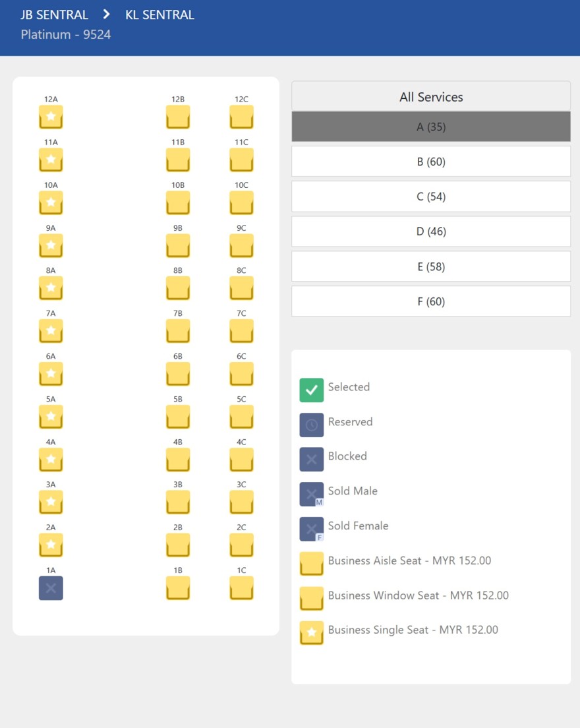Image resolution: width=580 pixels, height=728 pixels.
Task: Pick single seat 2A
Action: pyautogui.click(x=51, y=545)
